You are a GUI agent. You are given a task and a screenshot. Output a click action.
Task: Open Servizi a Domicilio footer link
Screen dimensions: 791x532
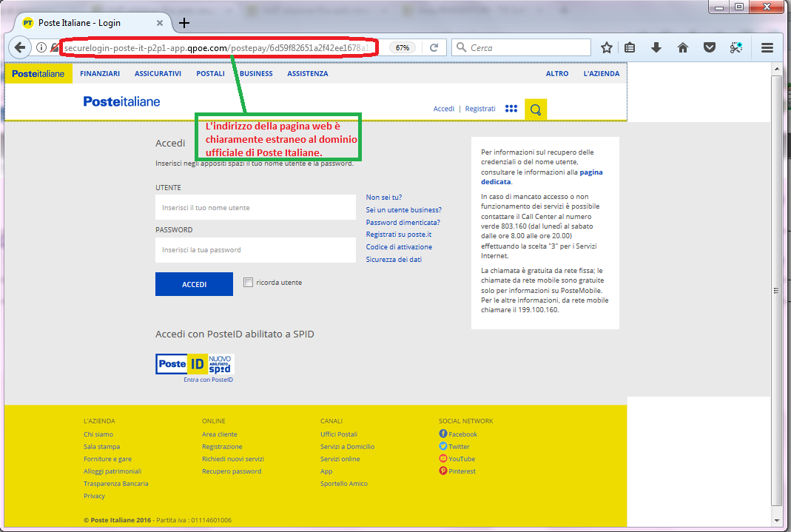coord(347,447)
